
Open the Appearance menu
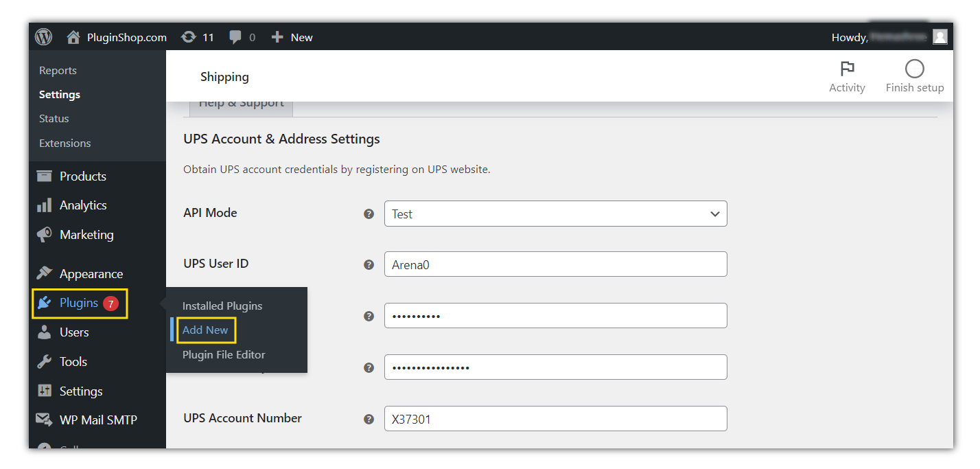click(x=91, y=273)
